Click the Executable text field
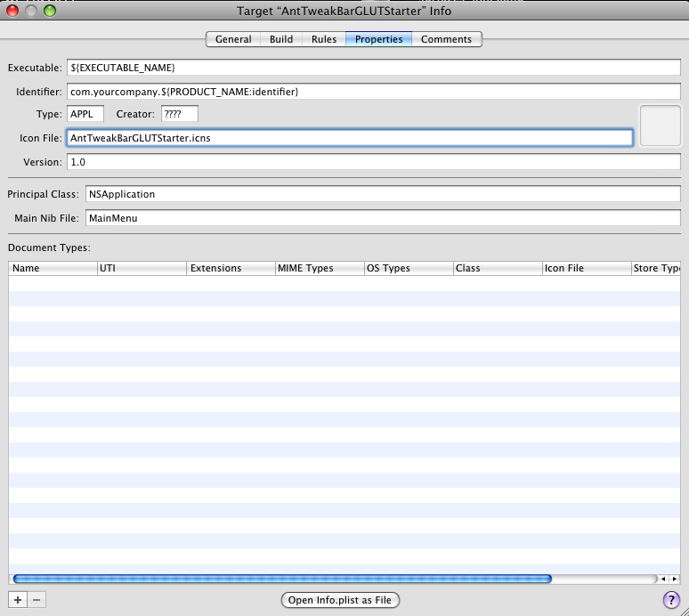The height and width of the screenshot is (616, 689). pos(374,68)
